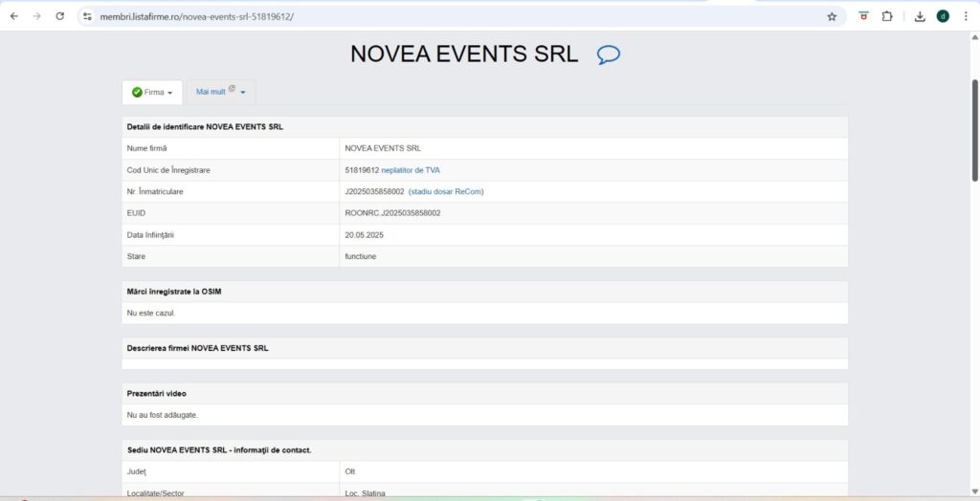This screenshot has height=501, width=980.
Task: Click the Nu au fost adăugate text
Action: coord(162,415)
